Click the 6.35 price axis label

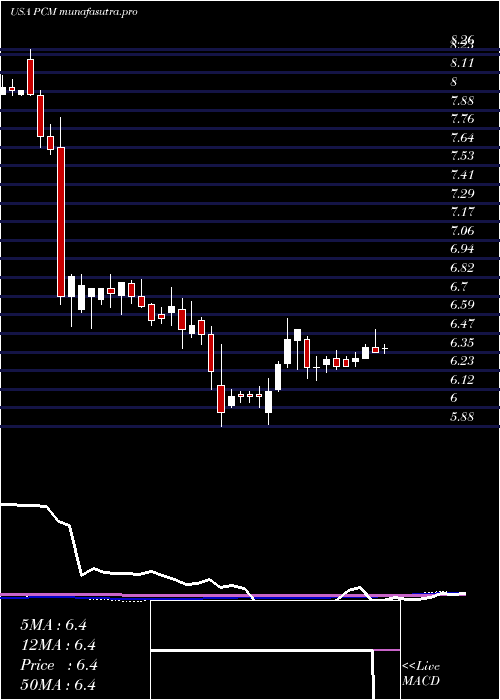pyautogui.click(x=462, y=342)
